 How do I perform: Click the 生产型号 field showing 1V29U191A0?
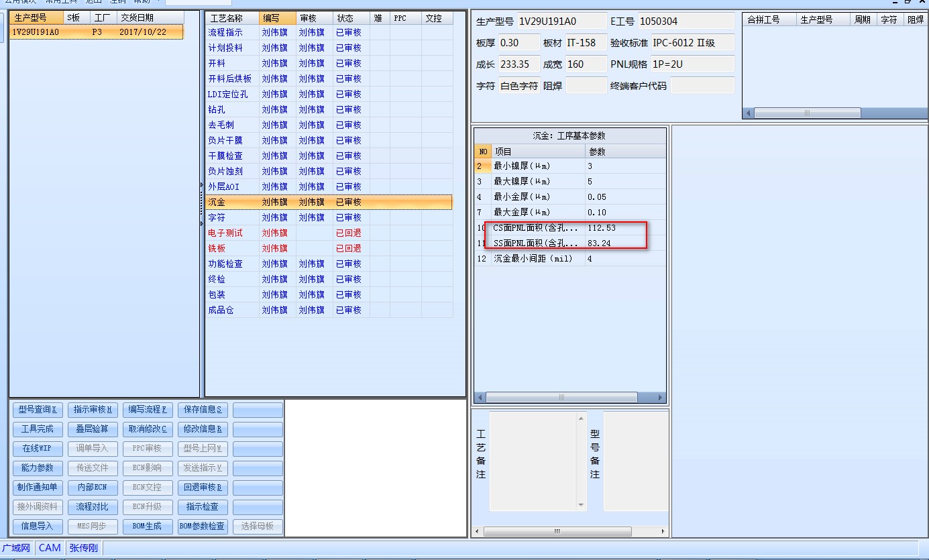[x=561, y=21]
